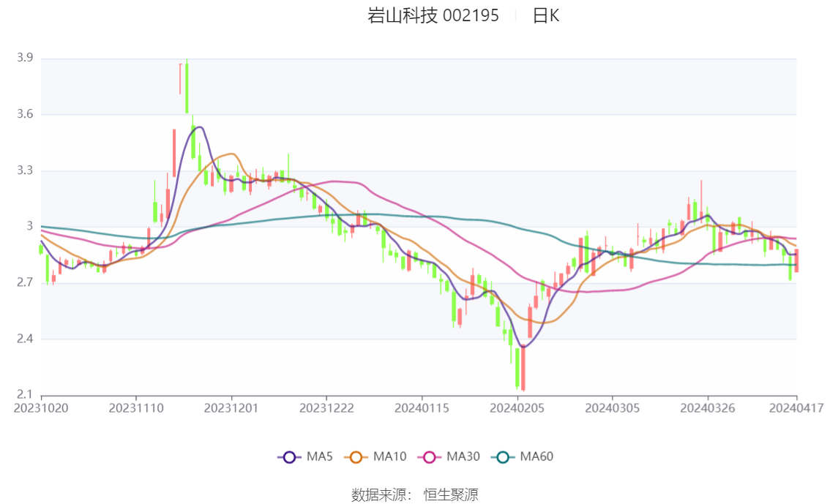Click the 3.9 price axis label

pos(26,58)
